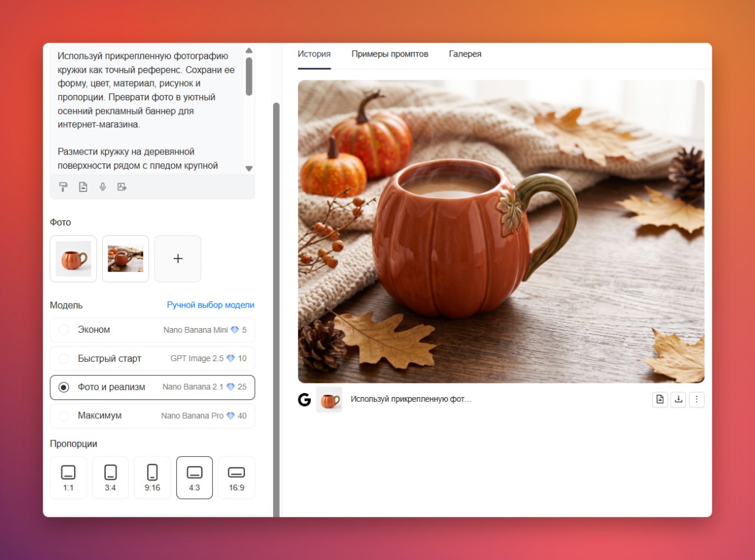Click the image file icon button under result
755x560 pixels.
tap(660, 399)
